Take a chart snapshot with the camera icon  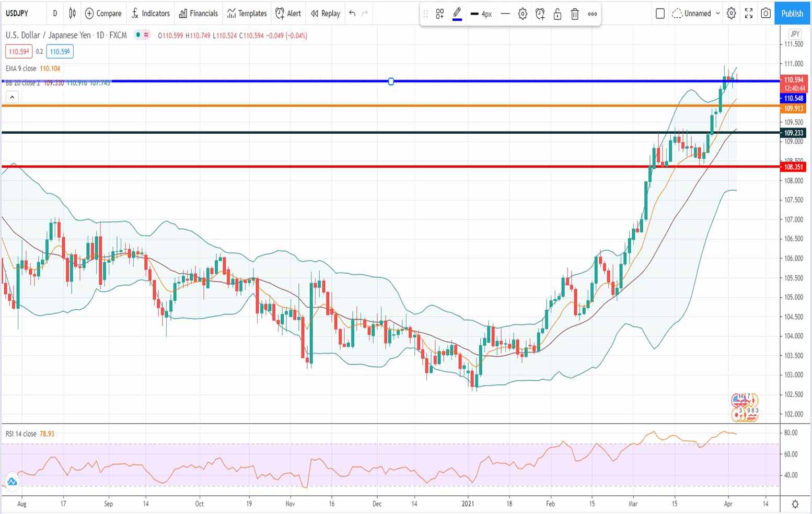click(765, 14)
